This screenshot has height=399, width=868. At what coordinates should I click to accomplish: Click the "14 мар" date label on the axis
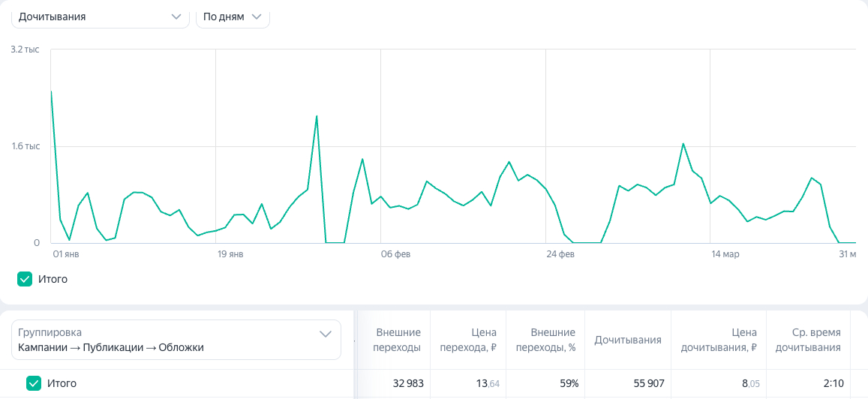(725, 255)
